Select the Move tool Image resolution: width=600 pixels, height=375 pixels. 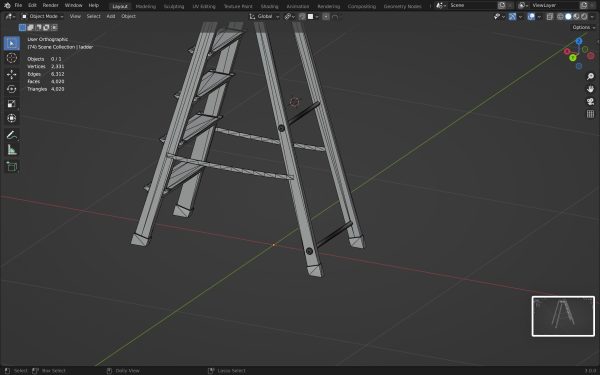pos(11,74)
